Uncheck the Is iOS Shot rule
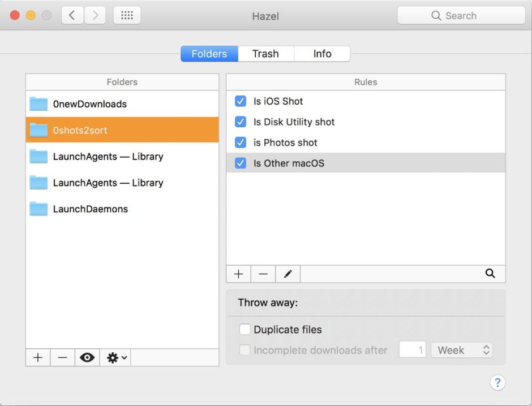The height and width of the screenshot is (406, 532). click(241, 101)
